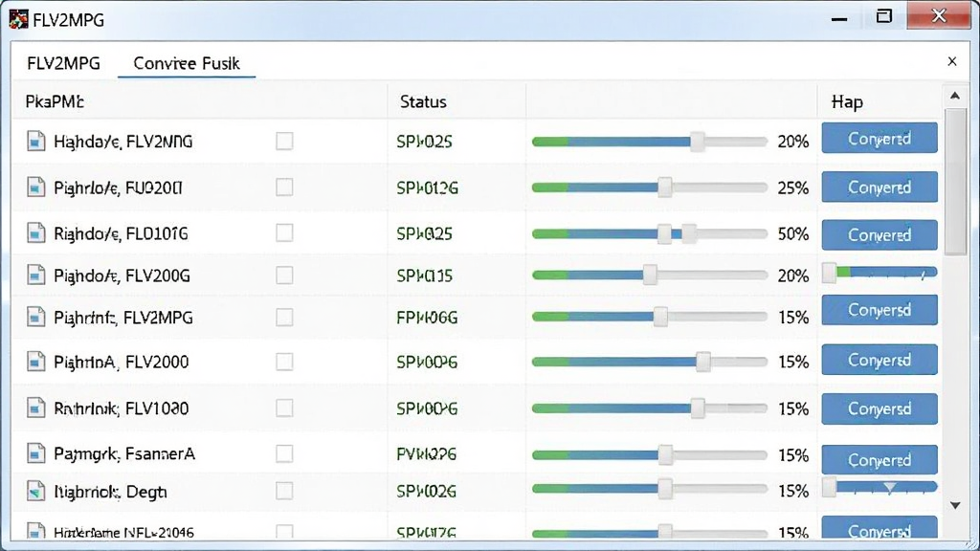Click Conyered button for Pajmgrk, FsannerA

point(880,460)
